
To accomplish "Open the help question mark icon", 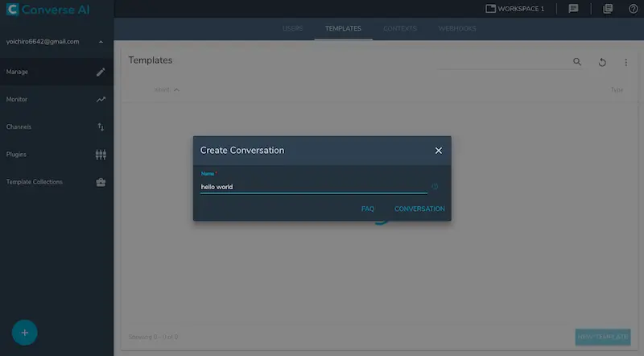I will pos(634,9).
